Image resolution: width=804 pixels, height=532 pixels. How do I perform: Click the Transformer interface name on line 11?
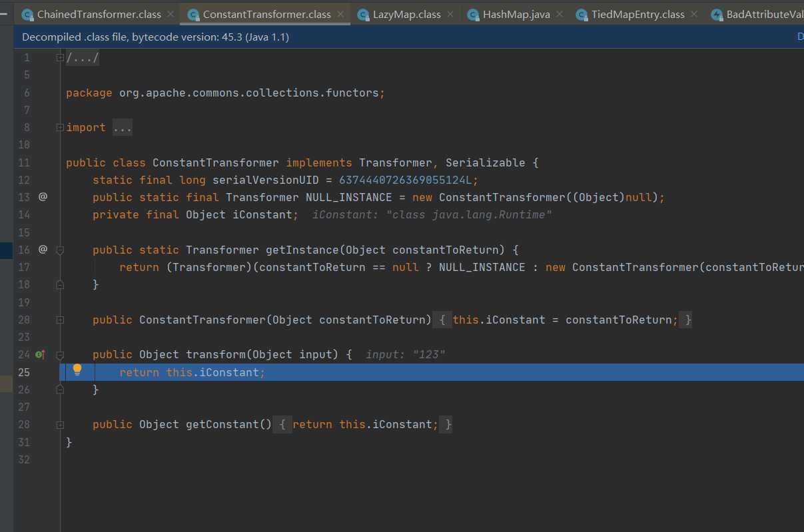[396, 162]
